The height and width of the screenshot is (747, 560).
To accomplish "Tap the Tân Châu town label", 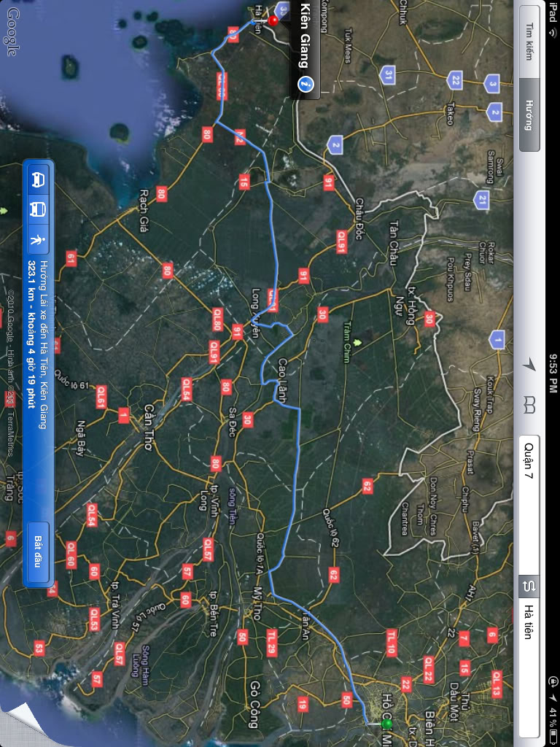I will [x=394, y=242].
